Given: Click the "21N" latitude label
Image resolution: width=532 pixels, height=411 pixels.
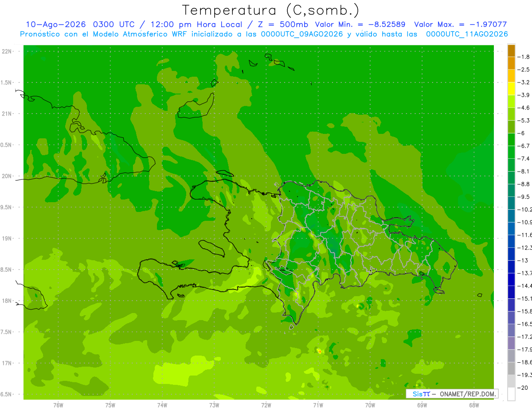Looking at the screenshot, I should pos(7,114).
